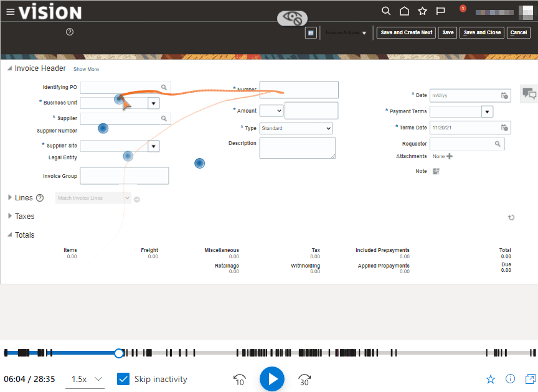Click the Show More link

tap(86, 69)
